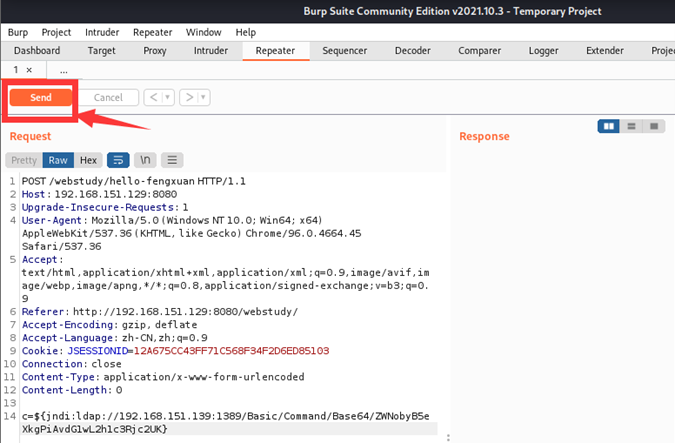Image resolution: width=675 pixels, height=443 pixels.
Task: Open the Intruder menu in the menu bar
Action: coord(102,32)
